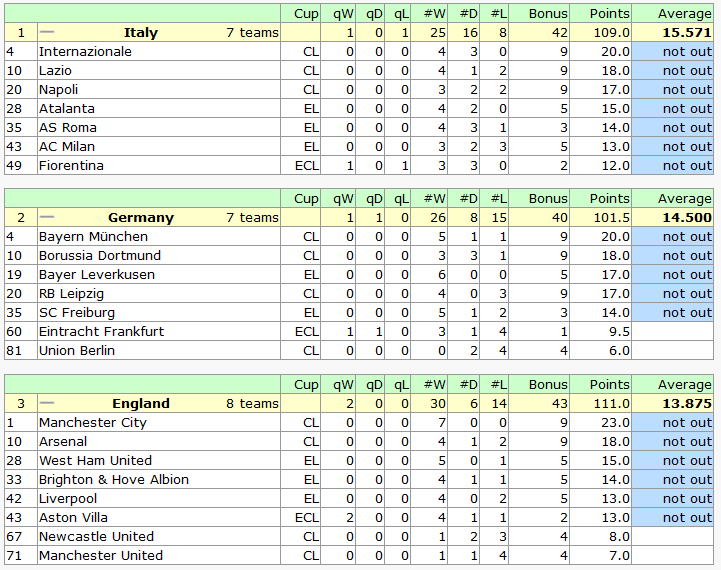The height and width of the screenshot is (570, 721).
Task: Select Manchester City in England table
Action: (92, 423)
